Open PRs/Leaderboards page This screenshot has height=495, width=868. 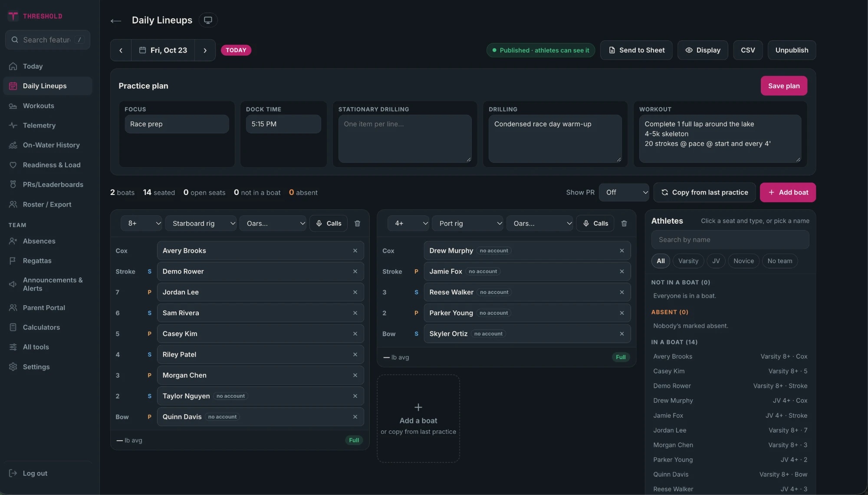pos(48,185)
